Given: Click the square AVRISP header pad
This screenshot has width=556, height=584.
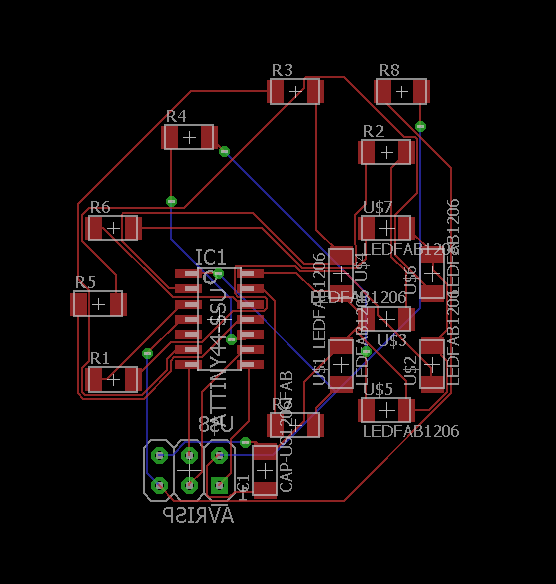Looking at the screenshot, I should [x=219, y=486].
